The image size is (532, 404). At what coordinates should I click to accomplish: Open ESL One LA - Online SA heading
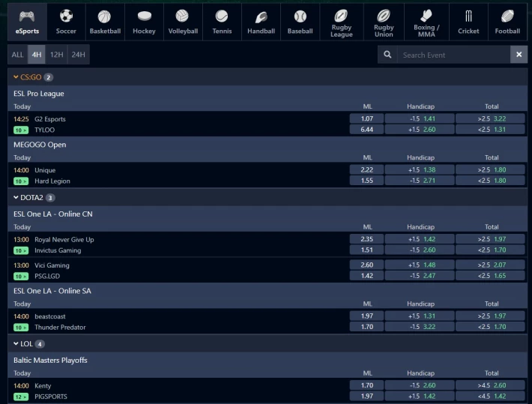pyautogui.click(x=52, y=291)
